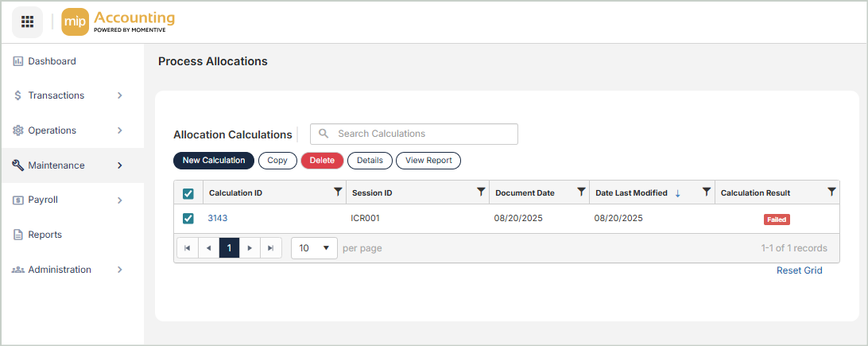Go to the first page arrow
This screenshot has height=346, width=868.
pos(187,248)
